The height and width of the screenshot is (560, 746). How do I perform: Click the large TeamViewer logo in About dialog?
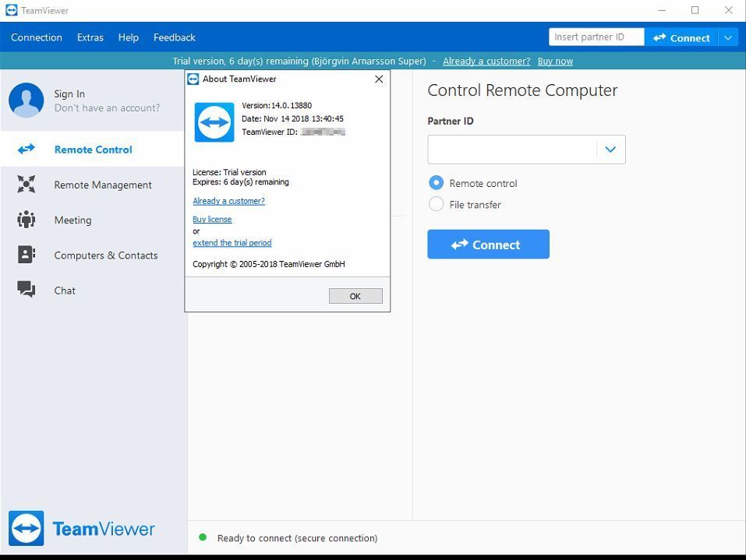coord(214,122)
